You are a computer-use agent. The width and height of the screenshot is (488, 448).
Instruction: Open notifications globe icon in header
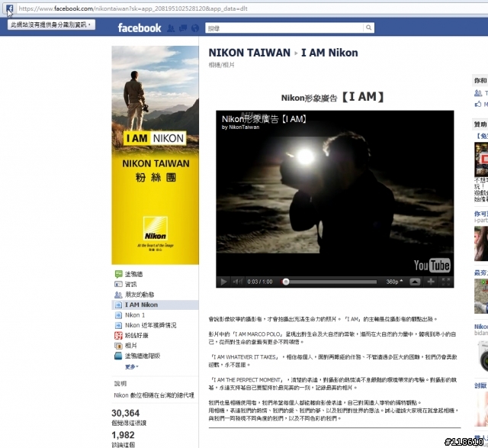[195, 28]
